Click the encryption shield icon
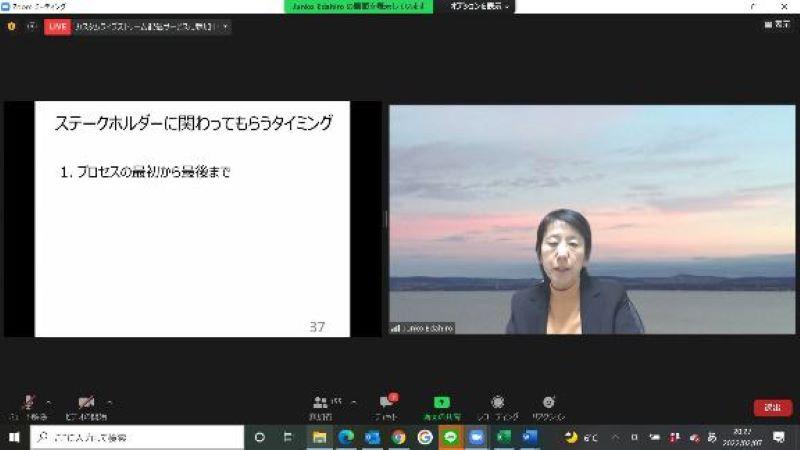Image resolution: width=800 pixels, height=450 pixels. [12, 27]
